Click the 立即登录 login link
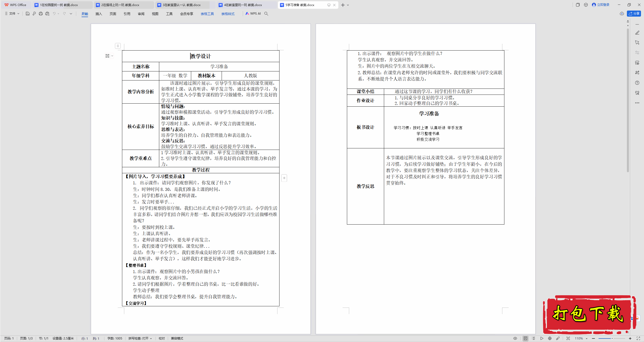644x342 pixels. pyautogui.click(x=601, y=5)
